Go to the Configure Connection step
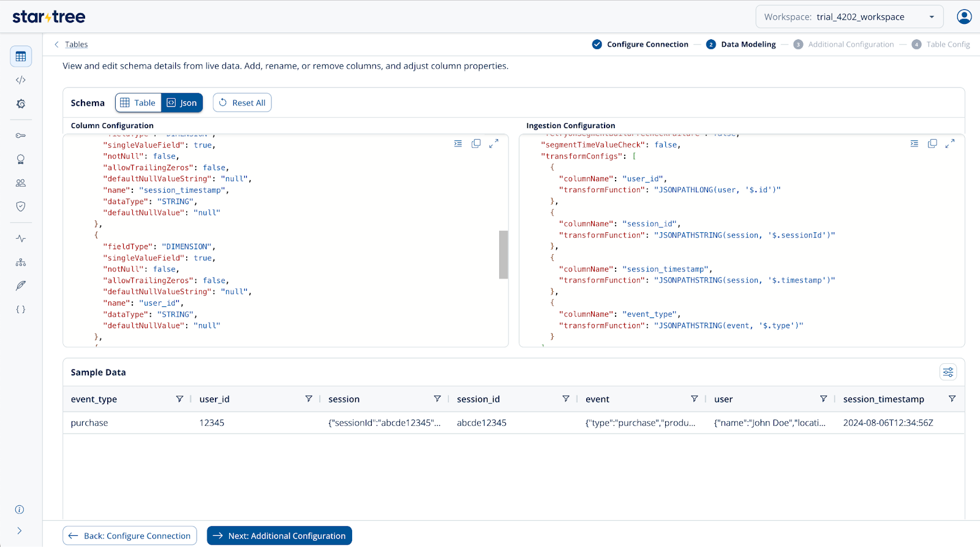 pyautogui.click(x=640, y=44)
